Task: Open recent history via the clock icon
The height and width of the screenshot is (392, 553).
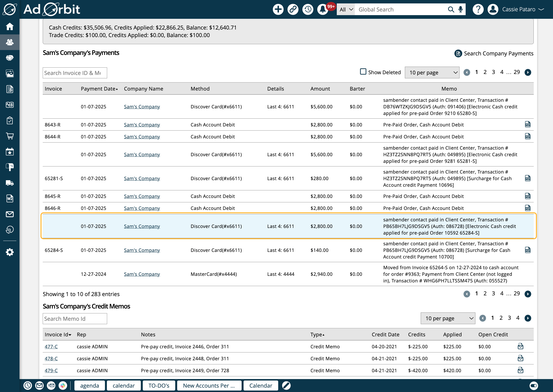Action: (307, 9)
